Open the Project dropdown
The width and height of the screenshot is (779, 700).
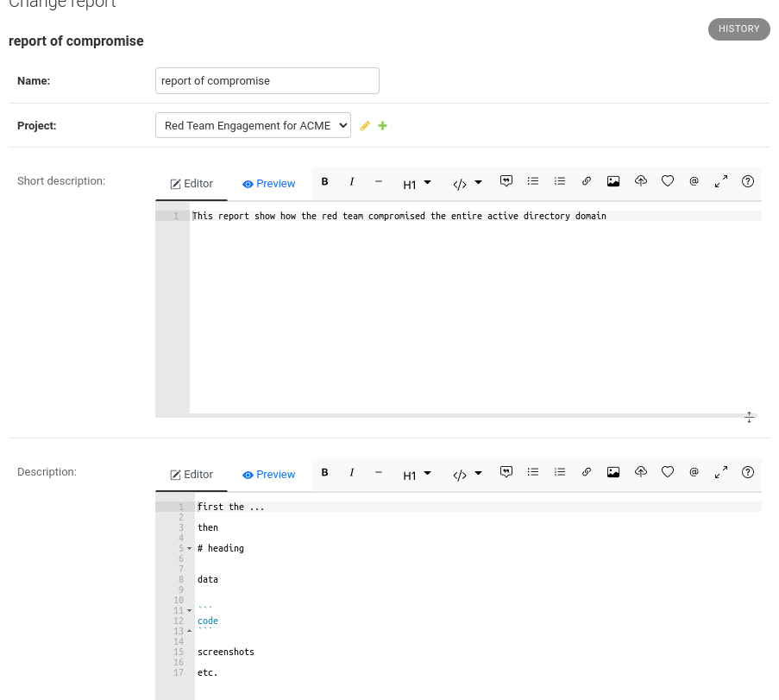click(253, 125)
